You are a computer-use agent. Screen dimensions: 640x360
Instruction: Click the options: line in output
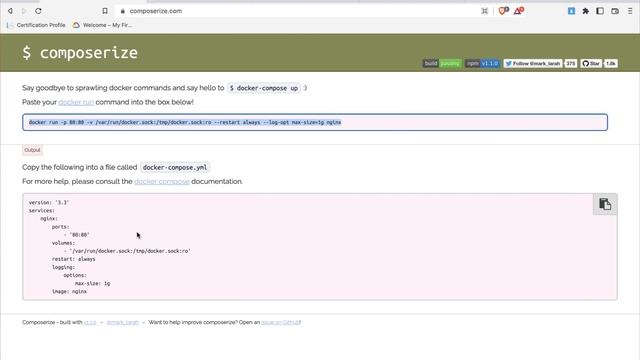point(75,276)
